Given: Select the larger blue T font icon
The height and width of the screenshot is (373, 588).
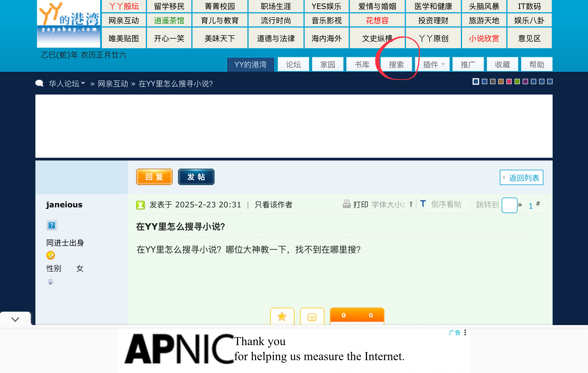Looking at the screenshot, I should (423, 204).
